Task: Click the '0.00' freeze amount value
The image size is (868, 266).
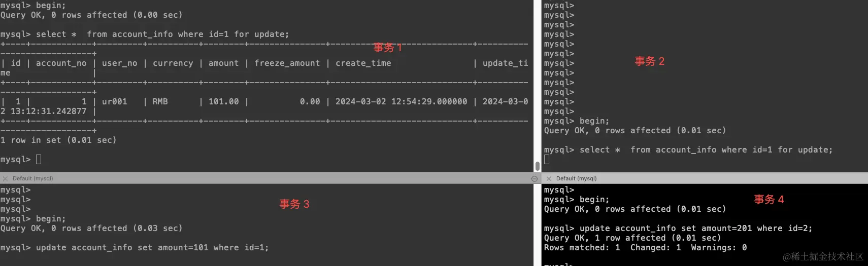Action: [310, 102]
